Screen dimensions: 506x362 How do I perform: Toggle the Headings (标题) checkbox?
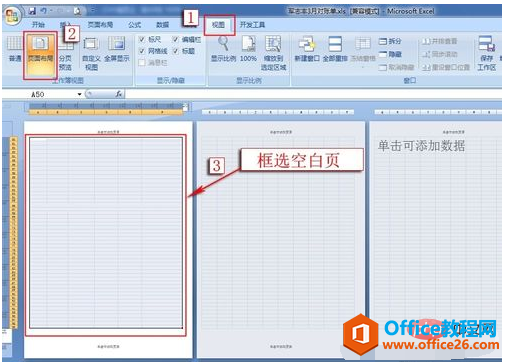tap(176, 51)
